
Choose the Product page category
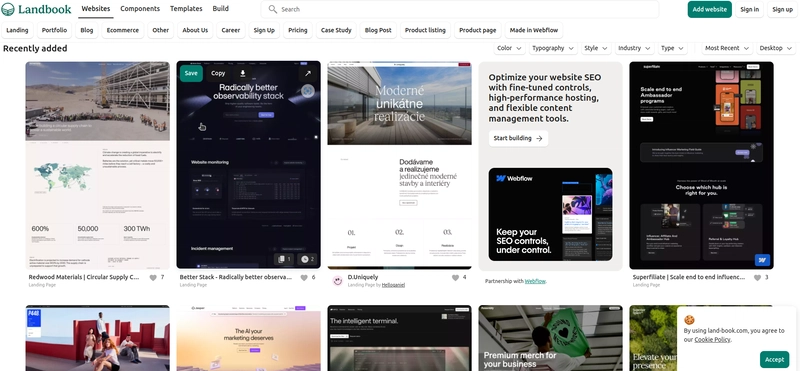tap(478, 30)
